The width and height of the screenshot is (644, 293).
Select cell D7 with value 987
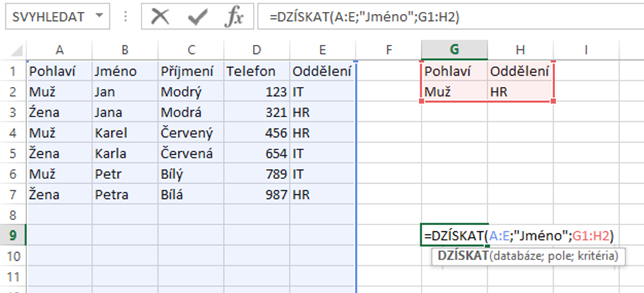click(257, 194)
